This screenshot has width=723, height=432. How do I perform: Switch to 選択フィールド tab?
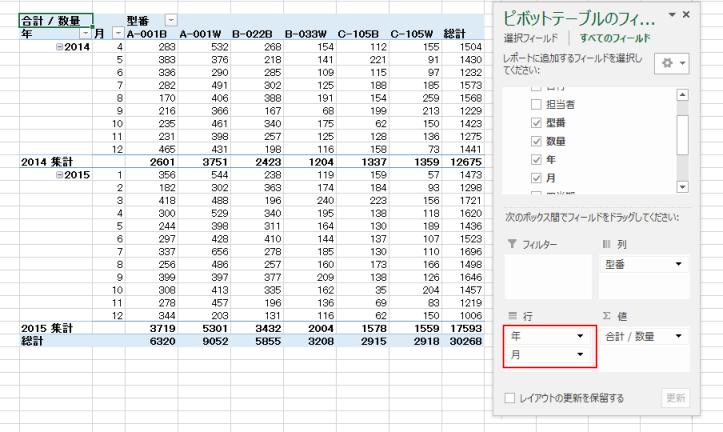click(x=530, y=37)
